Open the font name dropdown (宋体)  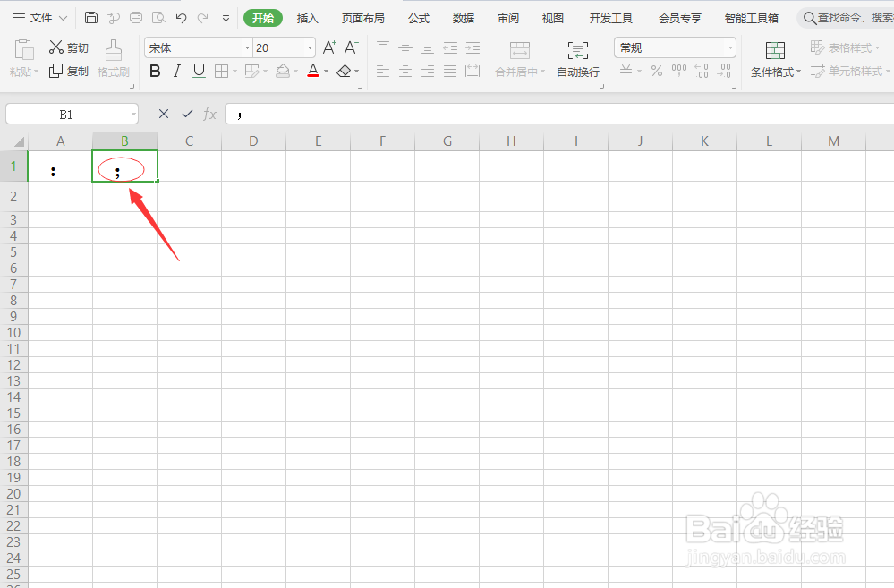248,48
